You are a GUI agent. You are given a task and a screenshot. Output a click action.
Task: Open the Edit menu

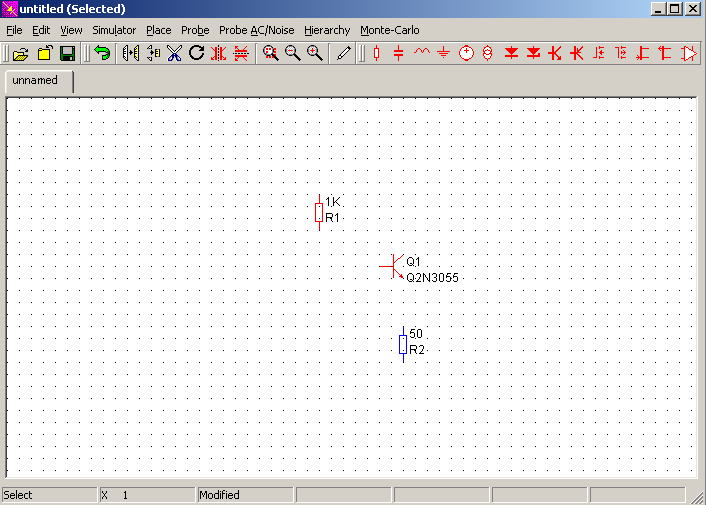(x=41, y=30)
